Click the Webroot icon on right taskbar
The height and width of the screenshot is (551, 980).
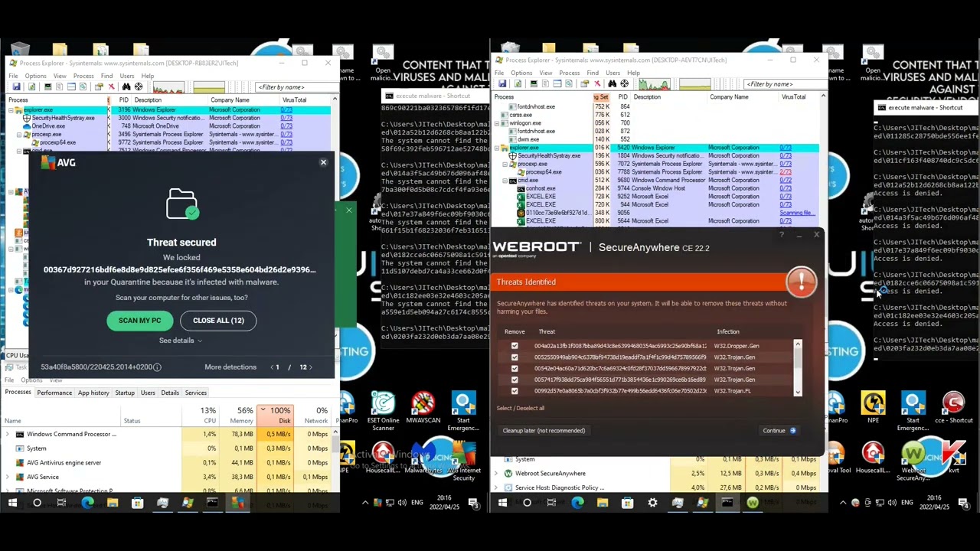(x=753, y=503)
